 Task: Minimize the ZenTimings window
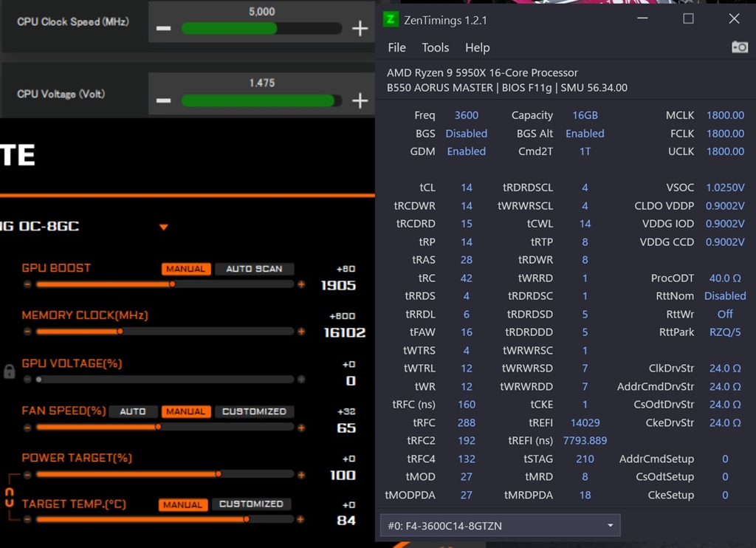[x=642, y=18]
